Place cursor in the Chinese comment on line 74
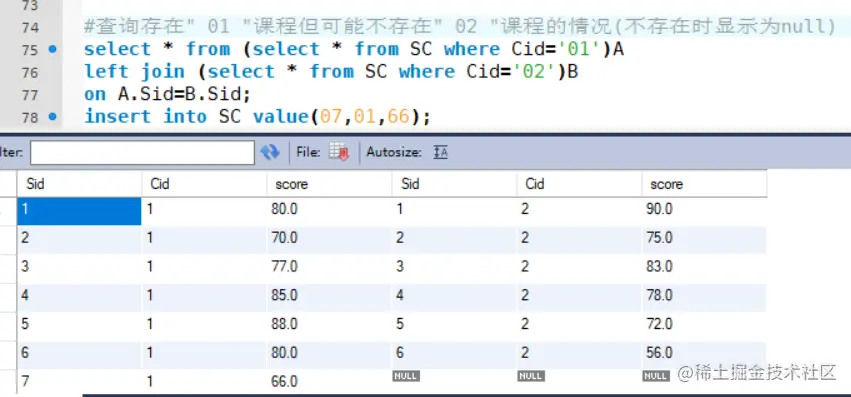This screenshot has height=397, width=851. click(x=460, y=26)
